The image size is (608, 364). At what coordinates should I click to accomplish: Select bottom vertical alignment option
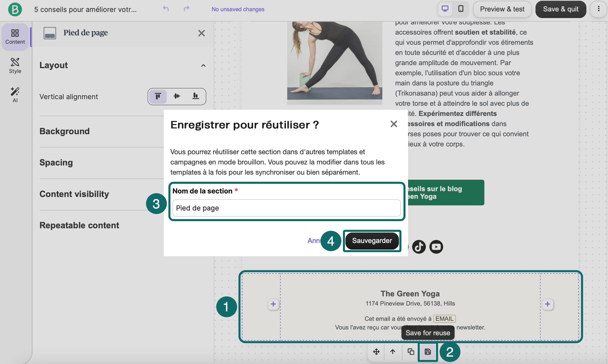(x=196, y=96)
